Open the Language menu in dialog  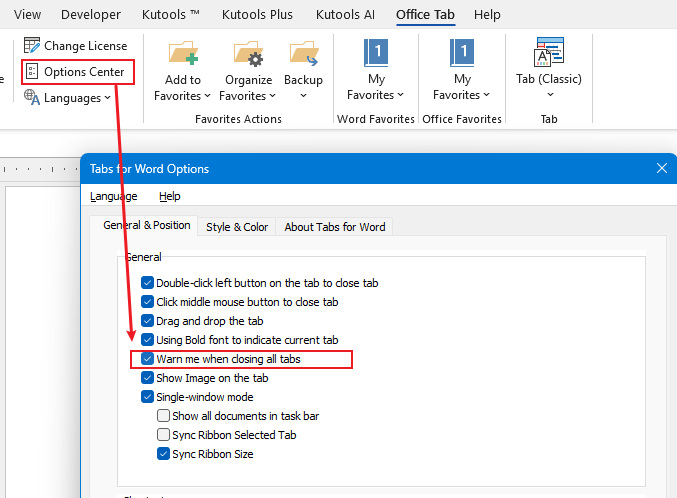click(x=114, y=196)
